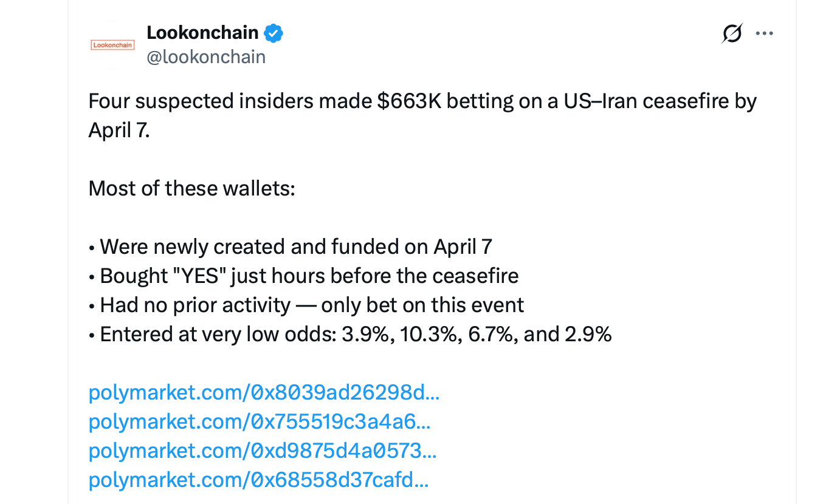The height and width of the screenshot is (504, 823).
Task: Click the blue verified badge beside Lookonchain
Action: pyautogui.click(x=272, y=33)
